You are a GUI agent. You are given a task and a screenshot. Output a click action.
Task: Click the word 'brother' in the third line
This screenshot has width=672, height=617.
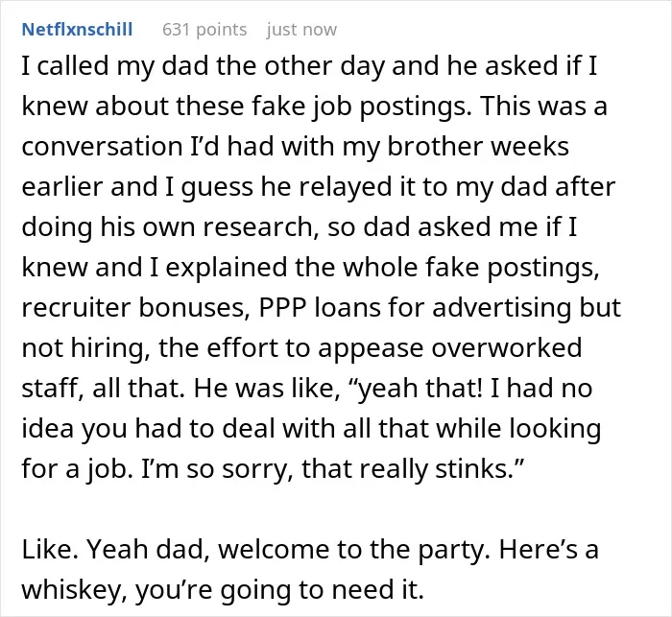435,146
